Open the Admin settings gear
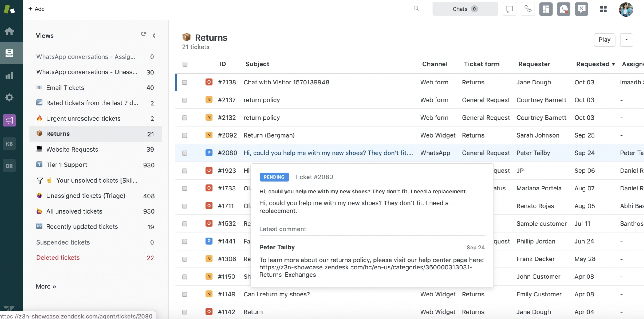The height and width of the screenshot is (319, 644). [x=9, y=97]
